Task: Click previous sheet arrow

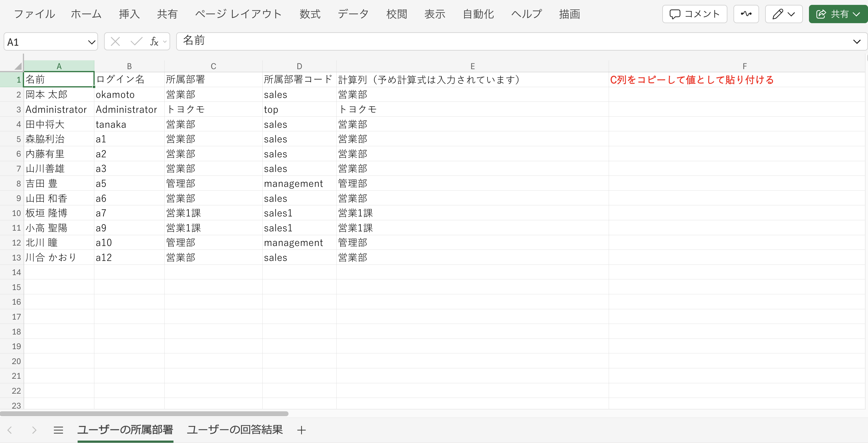Action: click(10, 430)
